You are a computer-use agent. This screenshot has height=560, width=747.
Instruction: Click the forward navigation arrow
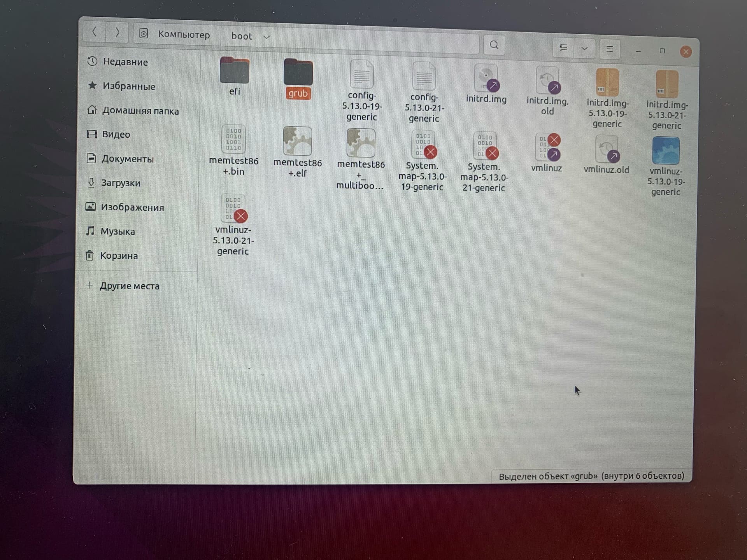117,32
